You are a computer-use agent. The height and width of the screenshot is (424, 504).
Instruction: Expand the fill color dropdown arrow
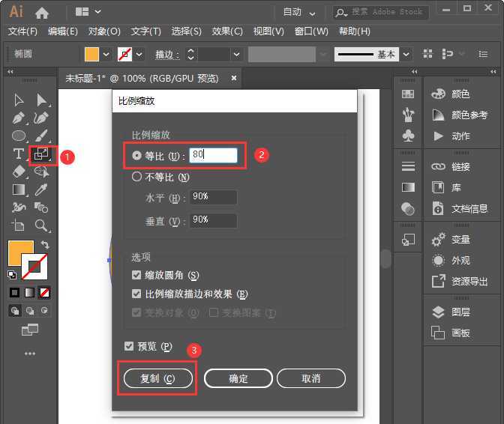coord(106,55)
